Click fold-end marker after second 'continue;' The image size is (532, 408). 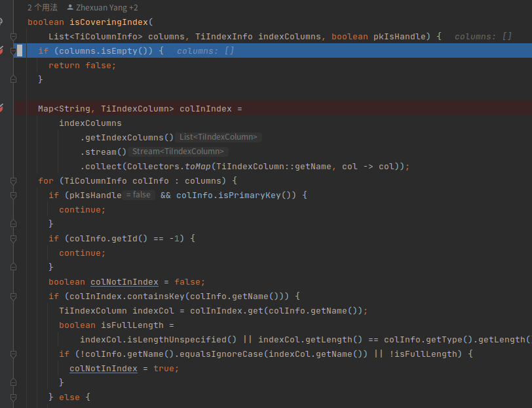click(13, 267)
